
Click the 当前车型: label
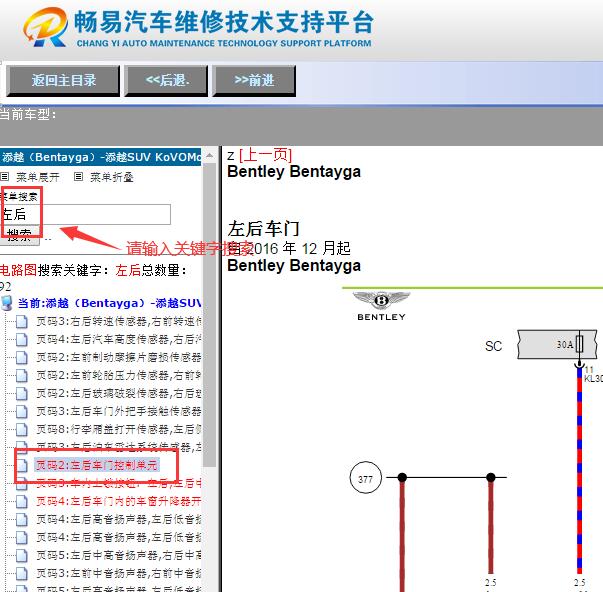[x=28, y=114]
